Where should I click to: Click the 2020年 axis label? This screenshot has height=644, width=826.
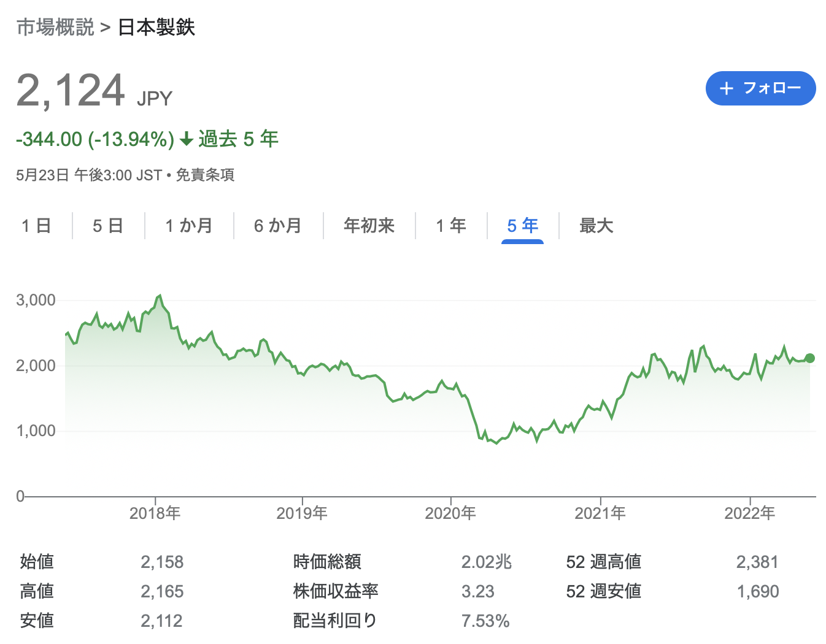click(450, 513)
